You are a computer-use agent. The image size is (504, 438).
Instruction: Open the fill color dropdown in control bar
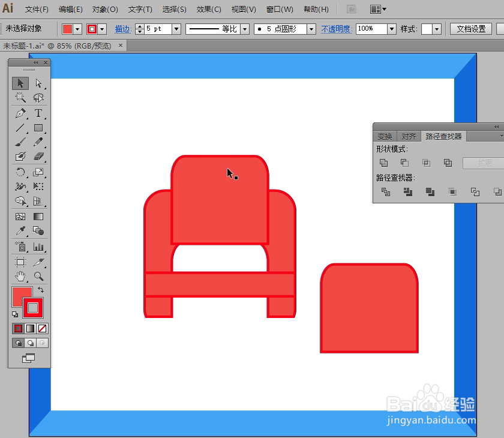[x=77, y=29]
